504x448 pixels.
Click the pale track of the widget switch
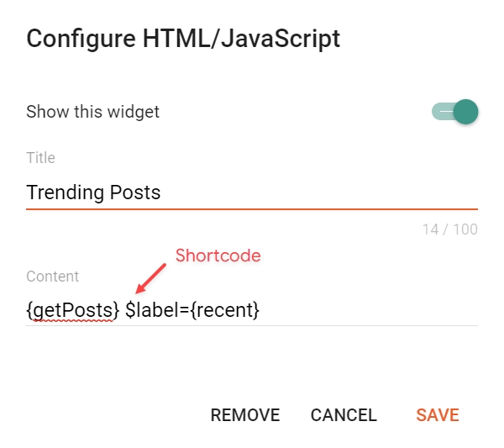pyautogui.click(x=440, y=112)
